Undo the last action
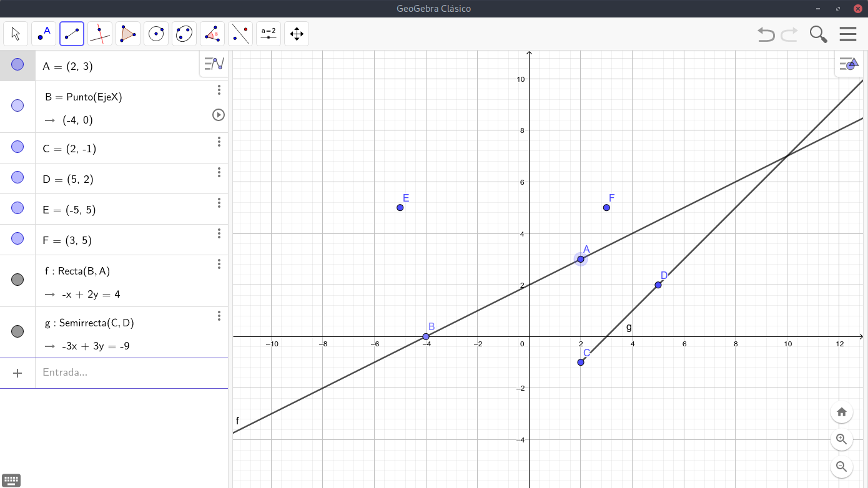The width and height of the screenshot is (868, 488). point(766,34)
